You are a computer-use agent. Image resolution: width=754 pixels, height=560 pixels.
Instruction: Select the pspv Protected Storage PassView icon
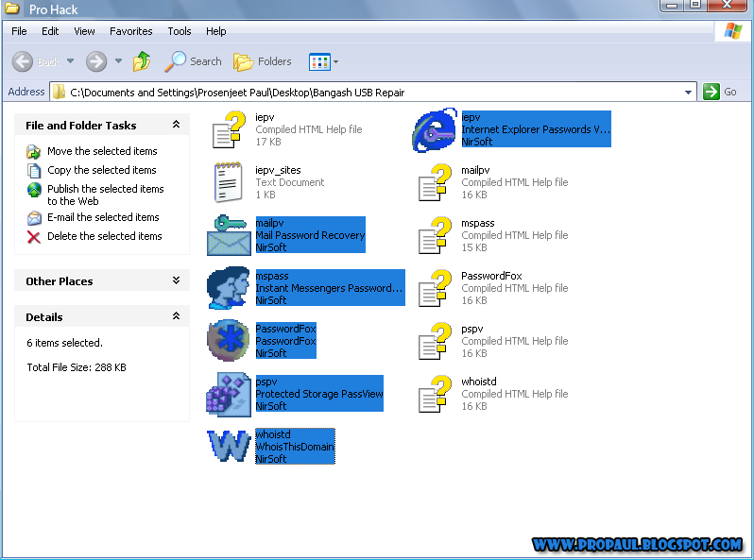[x=229, y=394]
